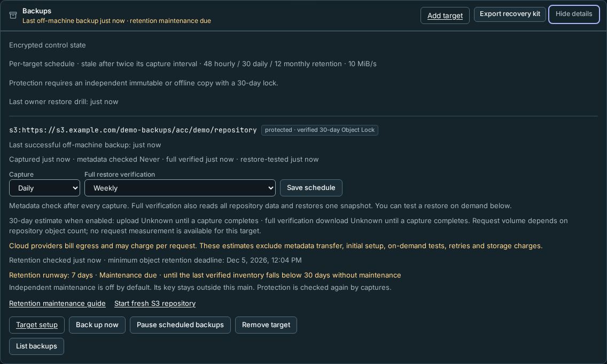Viewport: 607px width, 364px height.
Task: Click the Cloud providers bill egress warning
Action: click(276, 246)
